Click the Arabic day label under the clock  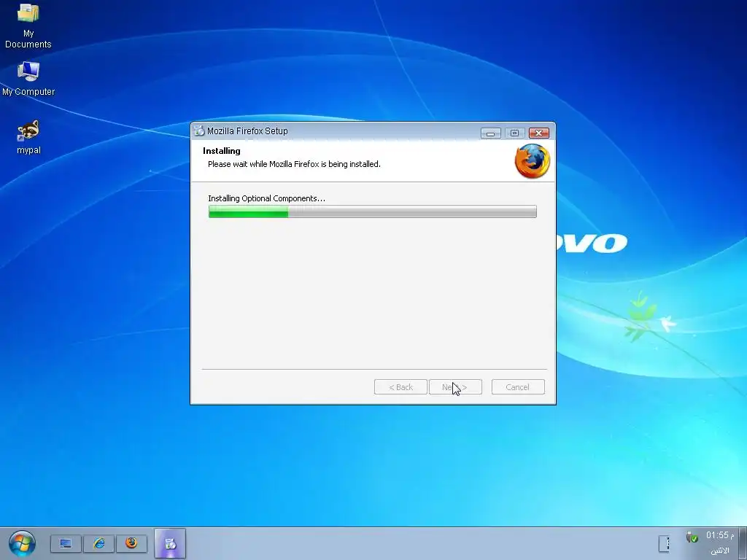click(720, 551)
